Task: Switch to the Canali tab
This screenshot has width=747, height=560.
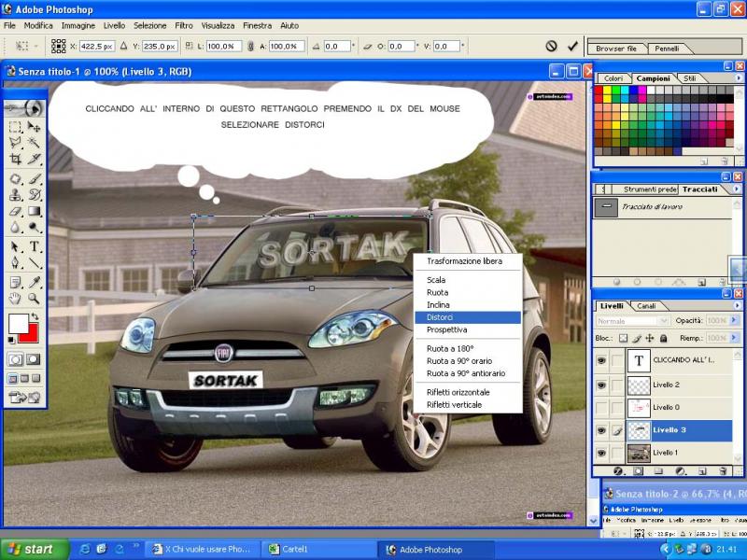Action: [646, 306]
